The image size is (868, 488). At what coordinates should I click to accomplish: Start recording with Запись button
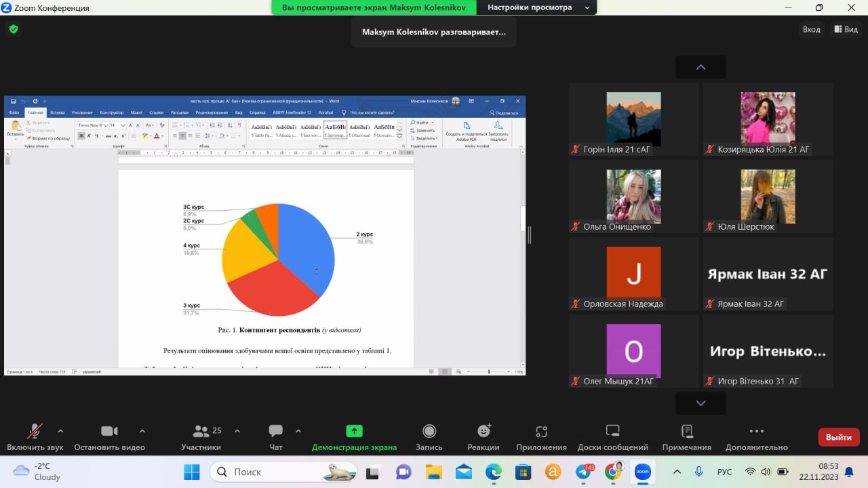coord(429,437)
